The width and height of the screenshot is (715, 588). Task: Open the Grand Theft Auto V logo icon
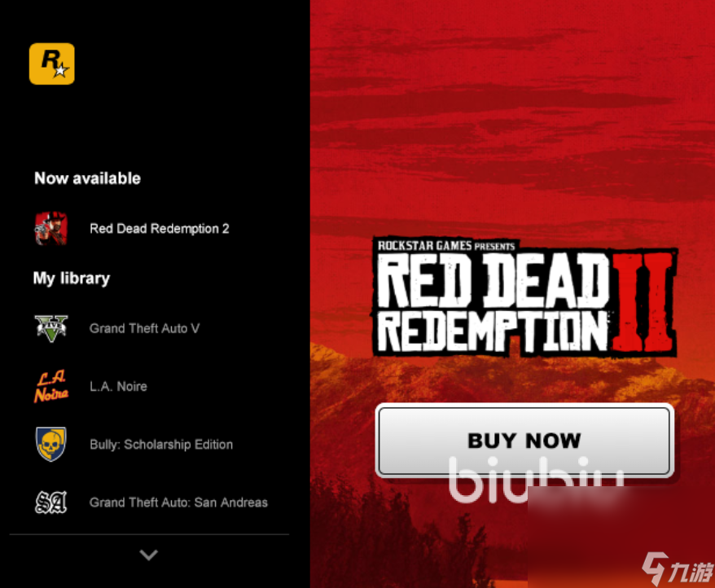point(51,328)
